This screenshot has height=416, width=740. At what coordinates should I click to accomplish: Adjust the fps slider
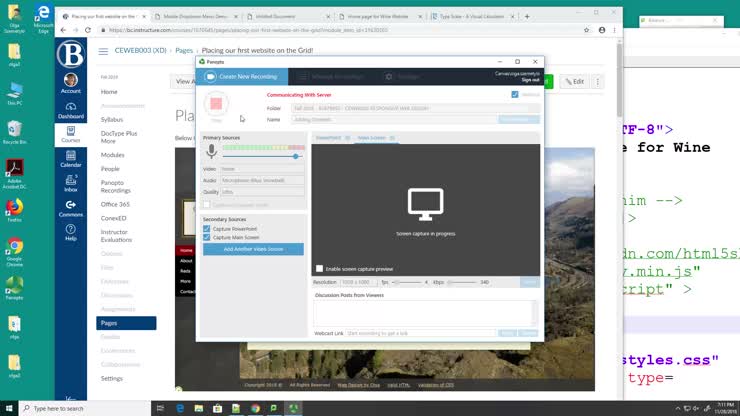[407, 282]
